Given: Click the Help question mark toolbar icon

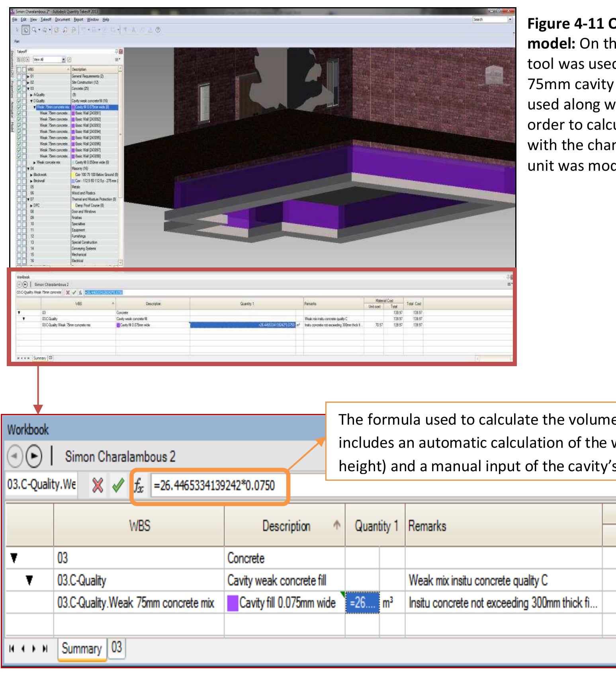Looking at the screenshot, I should (158, 30).
